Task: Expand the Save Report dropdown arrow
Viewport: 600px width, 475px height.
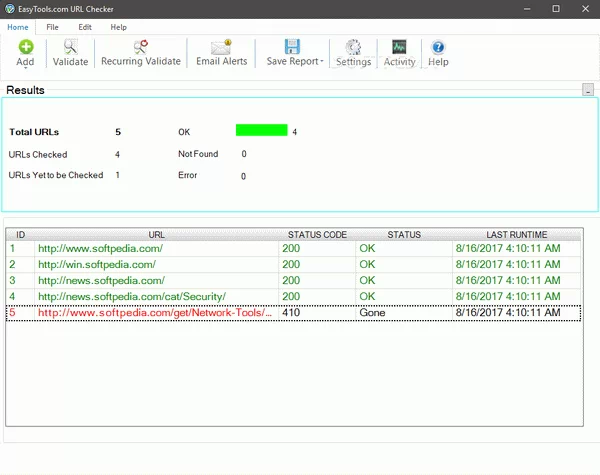Action: [x=322, y=61]
